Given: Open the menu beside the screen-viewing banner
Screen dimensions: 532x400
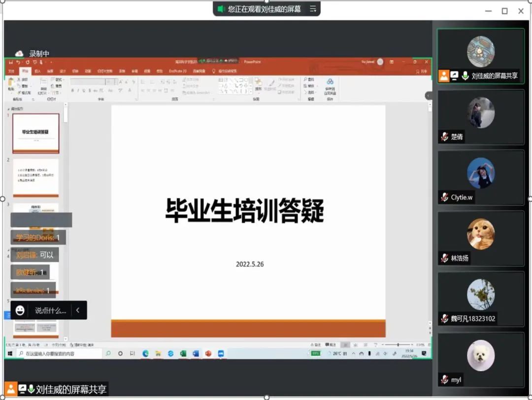Looking at the screenshot, I should 312,9.
